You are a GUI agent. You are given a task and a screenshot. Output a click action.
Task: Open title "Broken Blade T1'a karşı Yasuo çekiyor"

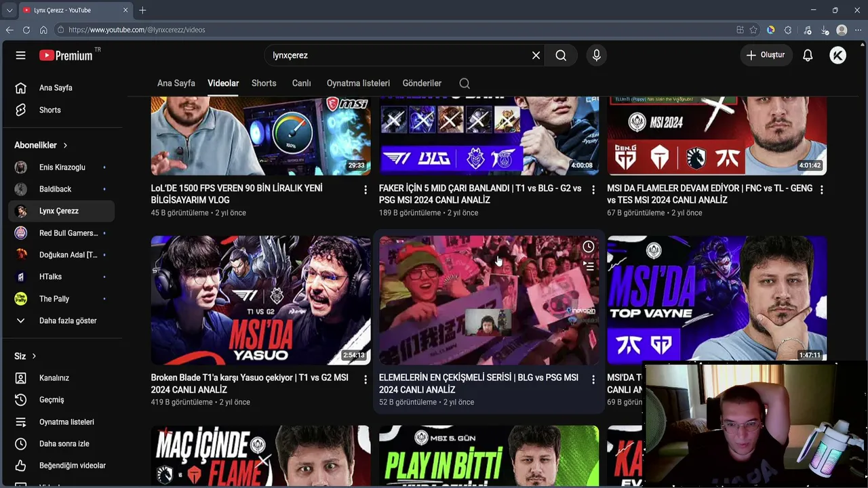tap(250, 384)
